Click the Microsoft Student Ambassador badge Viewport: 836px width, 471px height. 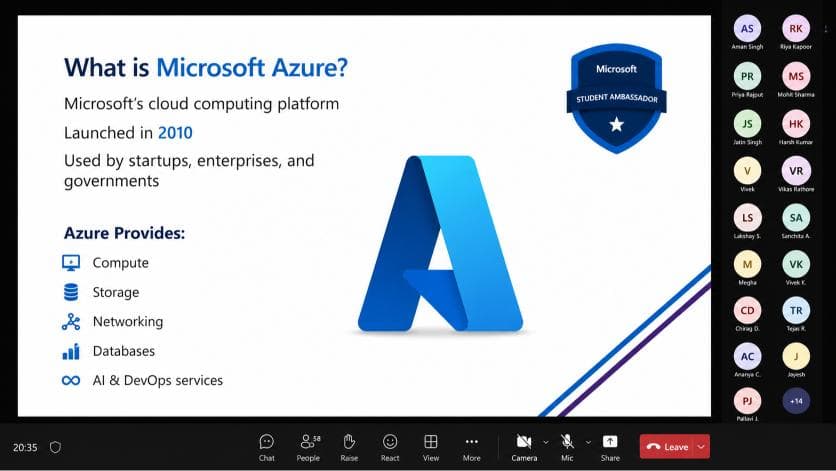pos(616,98)
